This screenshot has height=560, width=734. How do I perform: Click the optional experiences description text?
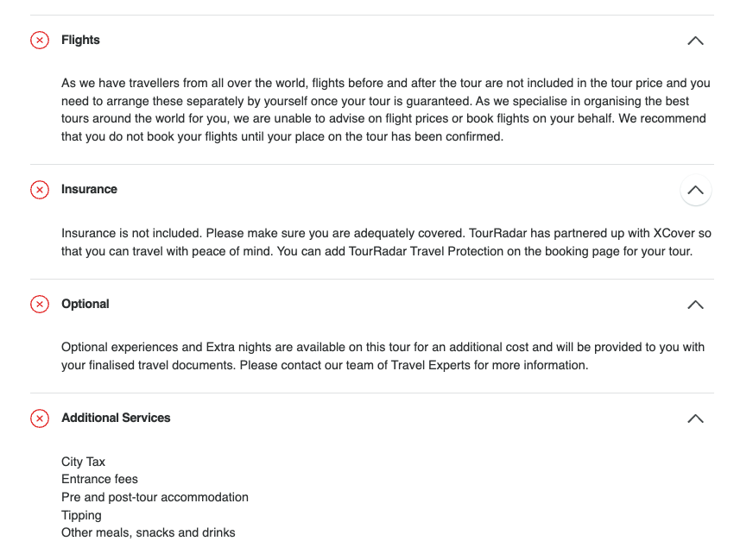click(383, 356)
